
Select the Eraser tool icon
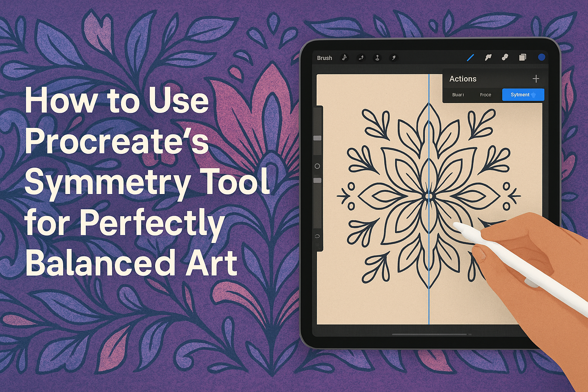pyautogui.click(x=505, y=57)
